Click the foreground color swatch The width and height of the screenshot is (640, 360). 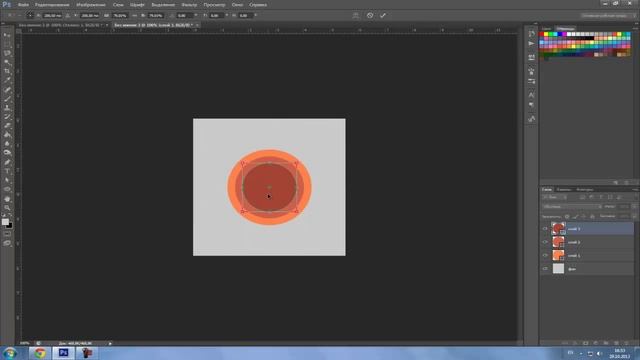(5, 222)
